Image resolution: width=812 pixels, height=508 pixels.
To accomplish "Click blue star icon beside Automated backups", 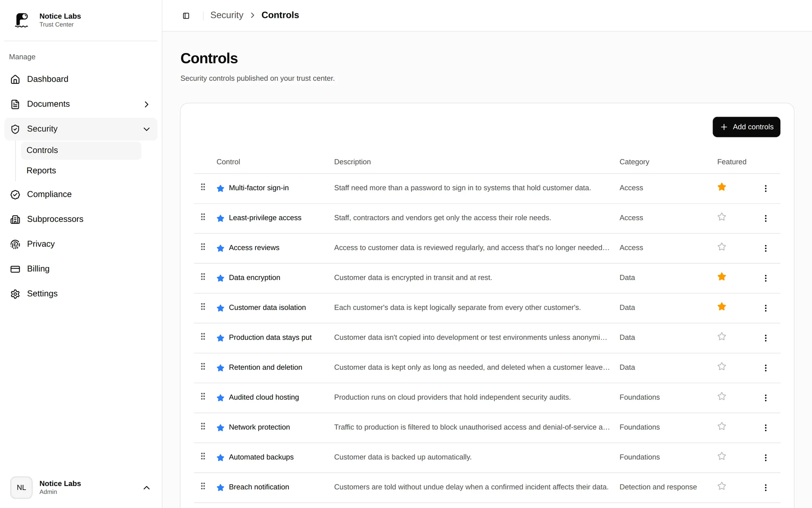I will 220,457.
